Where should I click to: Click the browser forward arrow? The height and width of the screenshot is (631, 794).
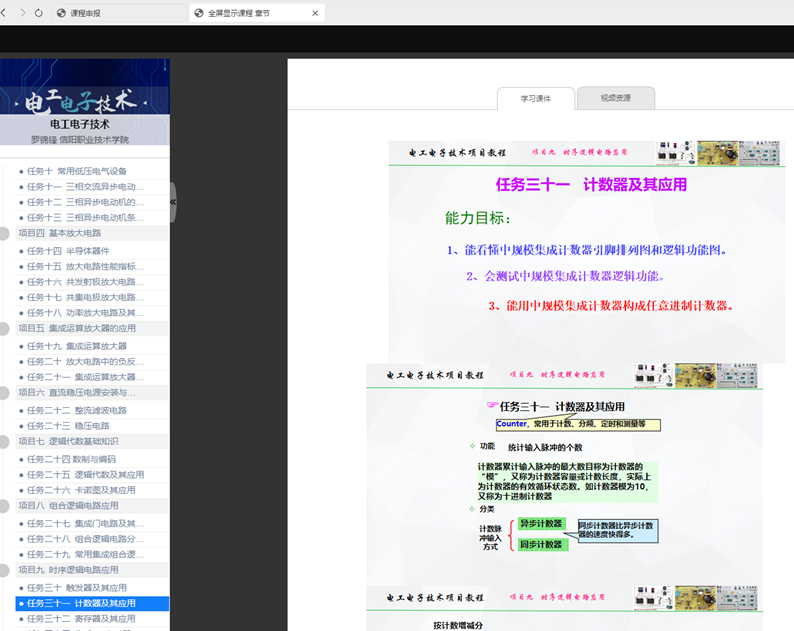(21, 13)
